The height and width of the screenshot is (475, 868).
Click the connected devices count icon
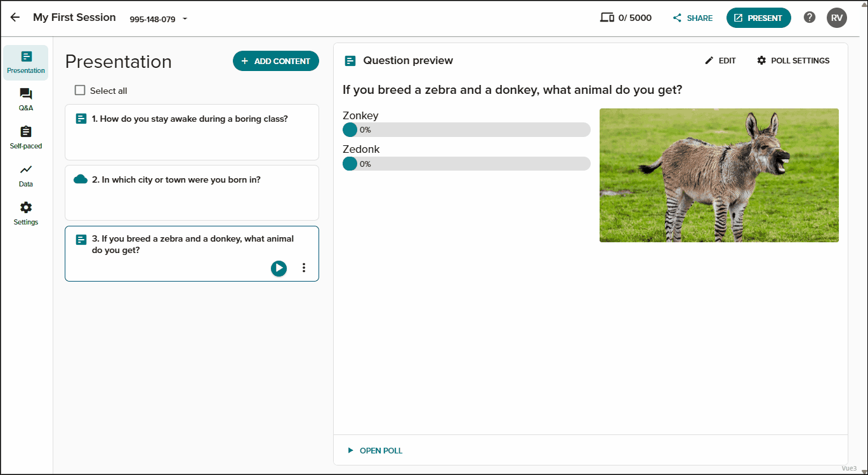pos(607,18)
